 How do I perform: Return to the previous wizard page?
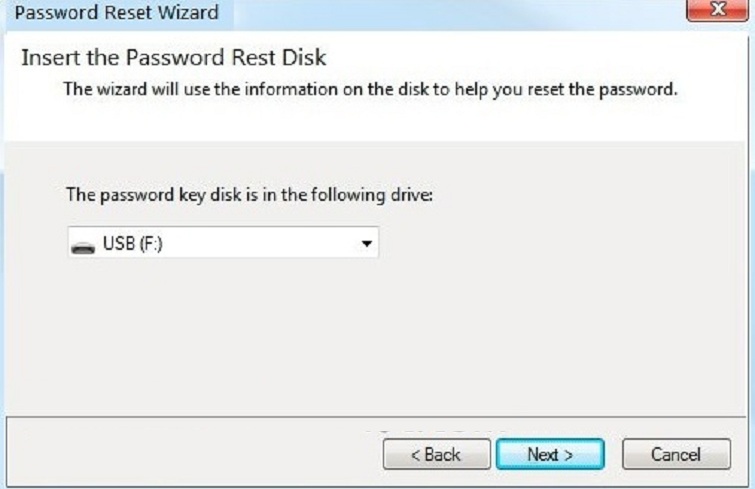[x=436, y=454]
